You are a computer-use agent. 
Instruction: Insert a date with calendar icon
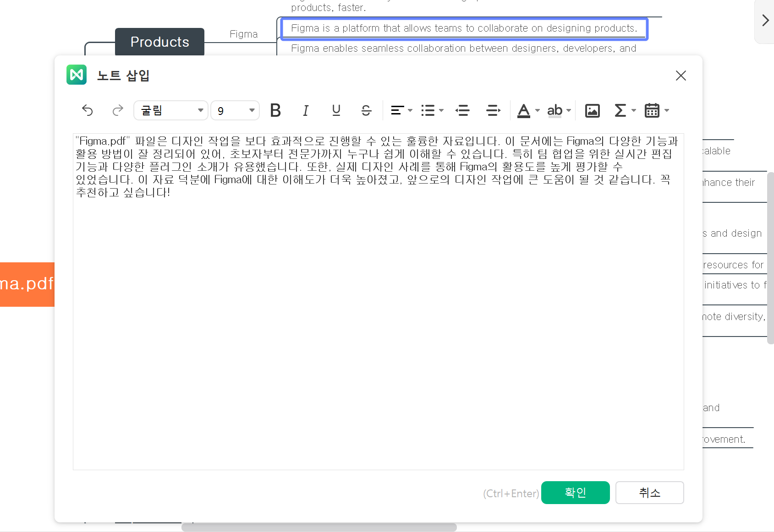[652, 110]
